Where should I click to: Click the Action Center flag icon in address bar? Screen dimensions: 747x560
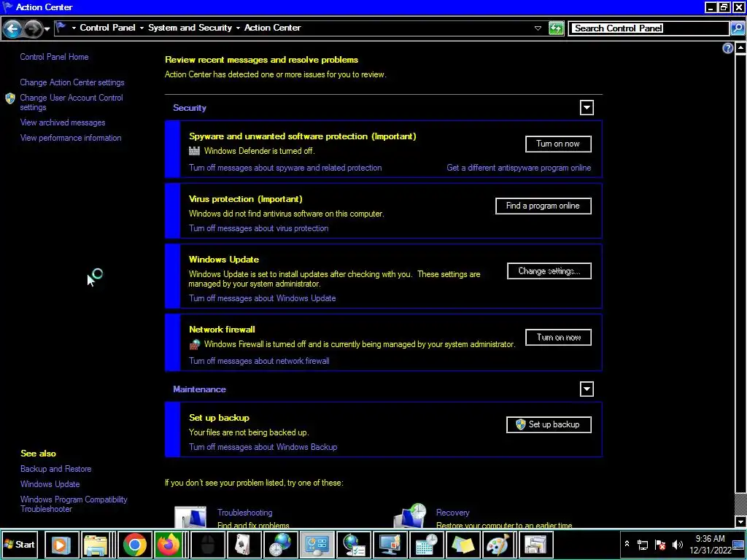pyautogui.click(x=61, y=28)
